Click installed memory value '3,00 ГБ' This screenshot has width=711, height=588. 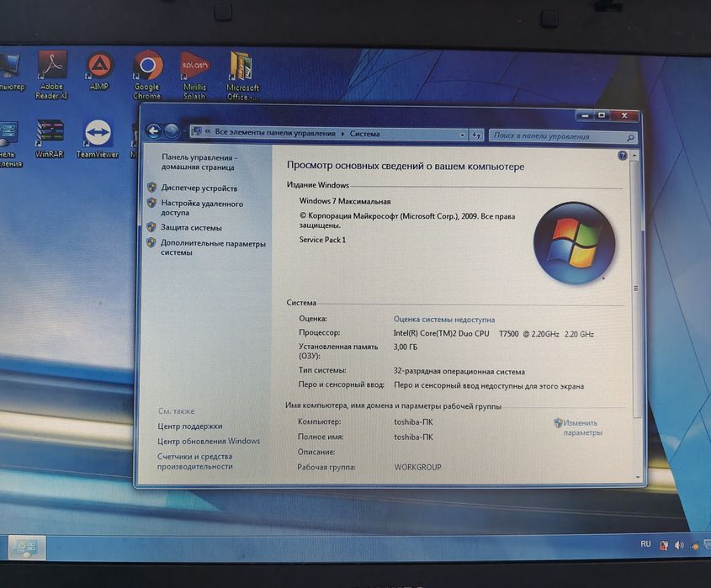tap(406, 347)
